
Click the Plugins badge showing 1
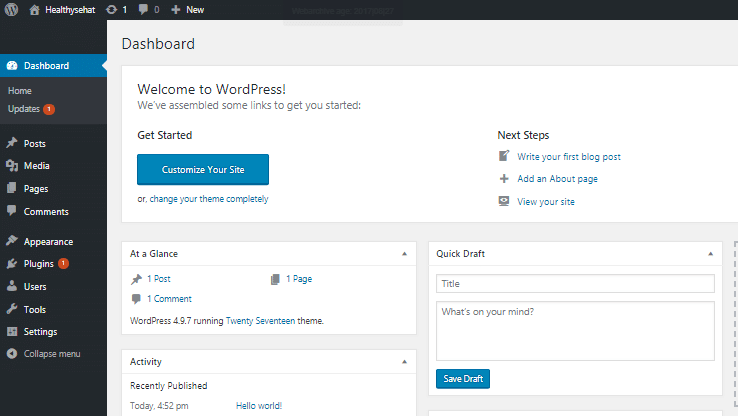pos(64,264)
